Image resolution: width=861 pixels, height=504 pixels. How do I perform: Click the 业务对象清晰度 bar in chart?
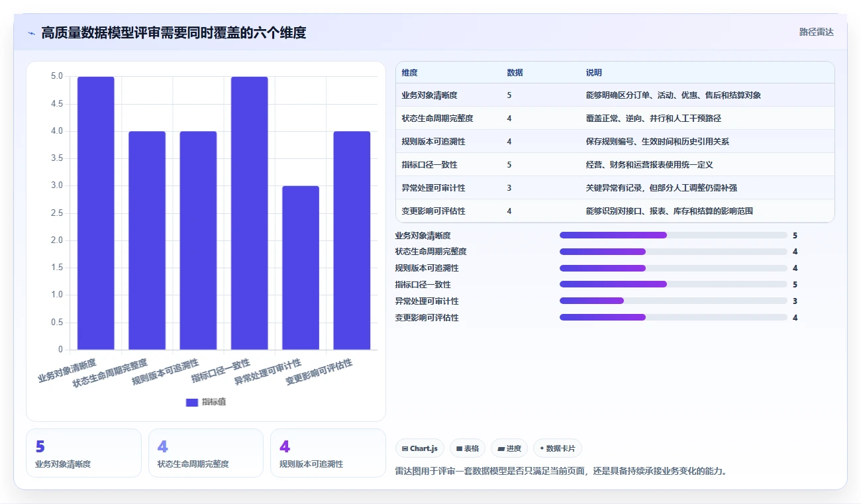coord(96,213)
